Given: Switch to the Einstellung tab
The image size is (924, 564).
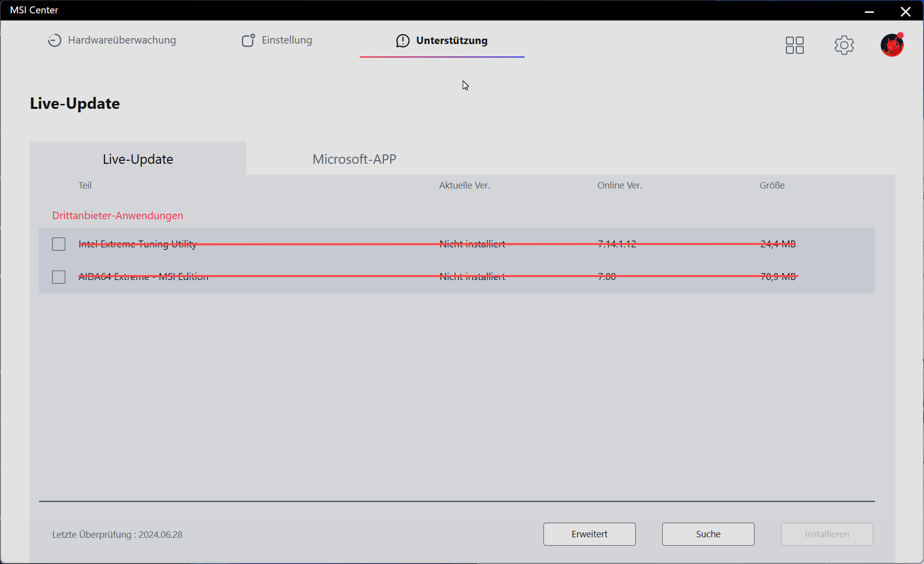Looking at the screenshot, I should (x=277, y=40).
